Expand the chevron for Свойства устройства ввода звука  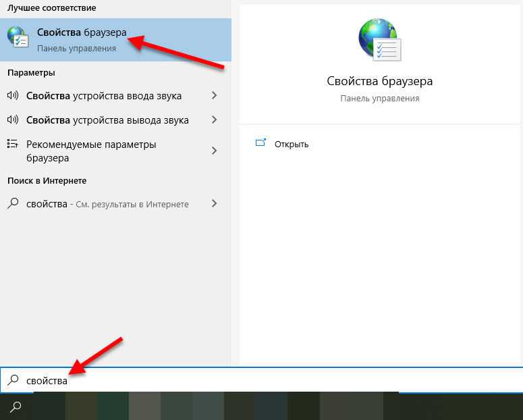coord(214,96)
